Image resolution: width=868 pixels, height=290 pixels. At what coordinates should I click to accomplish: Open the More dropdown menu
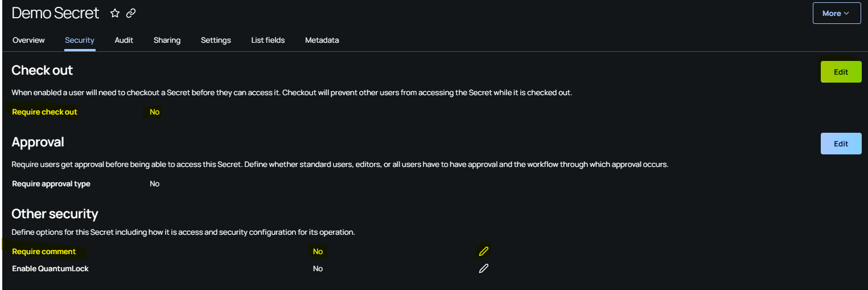coord(837,13)
